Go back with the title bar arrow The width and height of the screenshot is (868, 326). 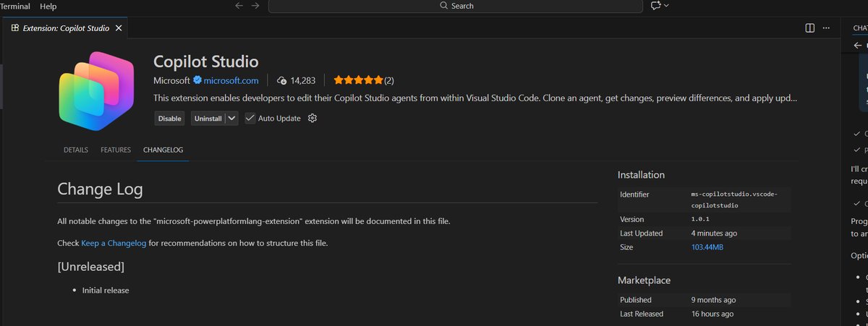pyautogui.click(x=239, y=6)
